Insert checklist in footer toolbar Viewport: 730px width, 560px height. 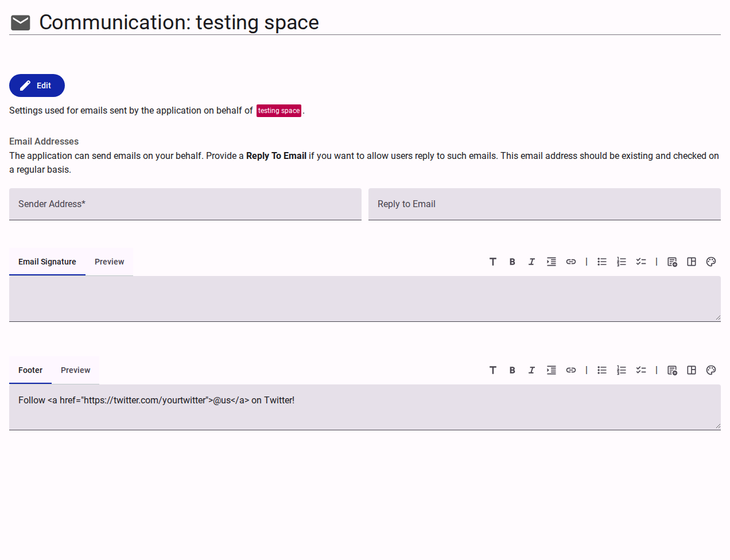tap(641, 370)
